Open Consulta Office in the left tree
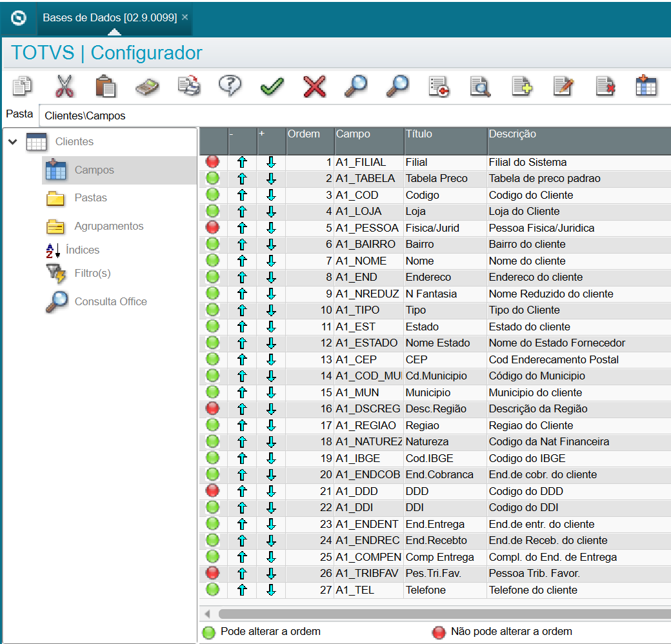 [110, 302]
